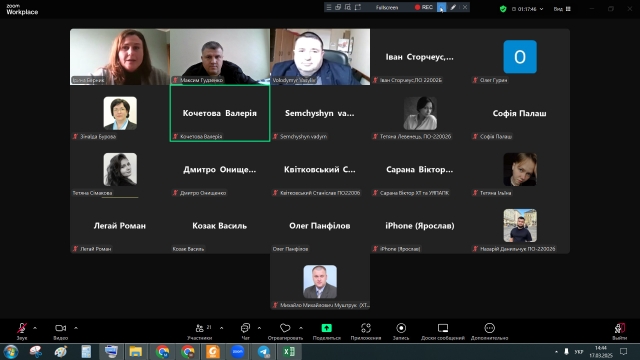Open File Explorer from the taskbar
Viewport: 640px width, 360px height.
click(x=136, y=351)
